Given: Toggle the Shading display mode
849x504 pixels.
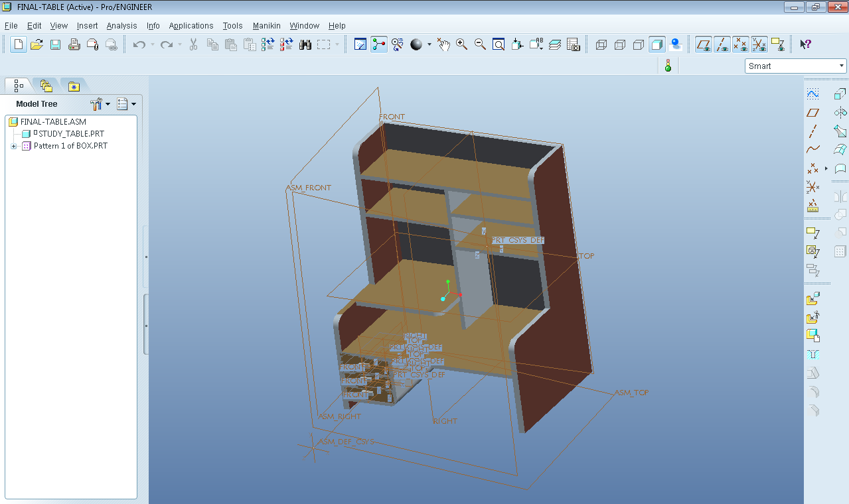Looking at the screenshot, I should [657, 44].
